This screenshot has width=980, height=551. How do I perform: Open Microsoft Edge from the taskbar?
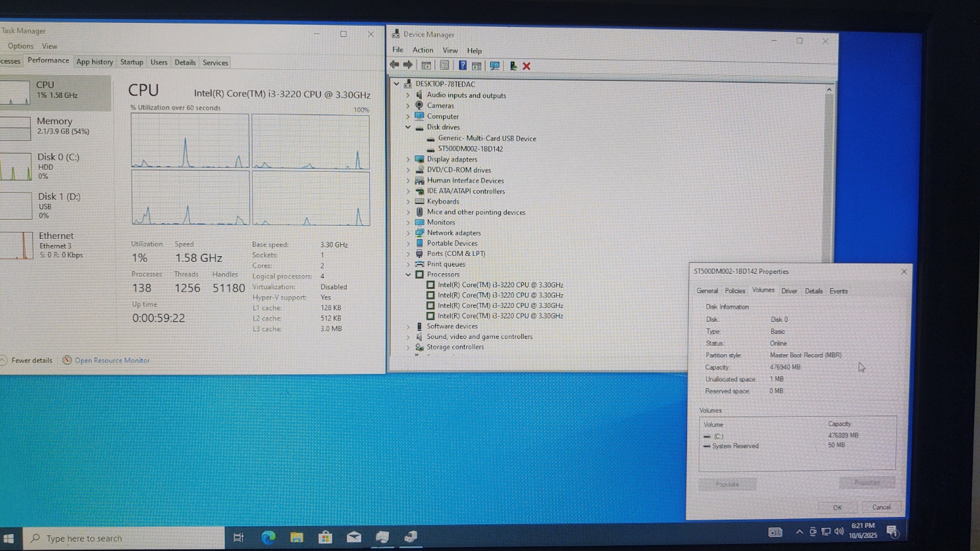[x=268, y=538]
